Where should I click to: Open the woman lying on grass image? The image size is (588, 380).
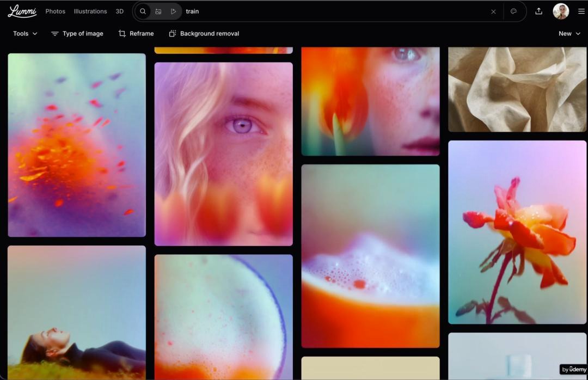pos(77,313)
